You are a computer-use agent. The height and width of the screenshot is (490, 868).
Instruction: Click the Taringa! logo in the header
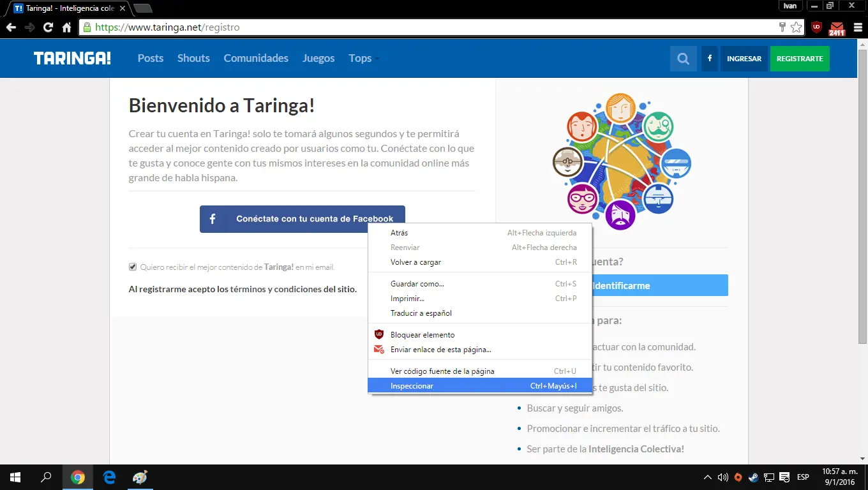click(72, 58)
